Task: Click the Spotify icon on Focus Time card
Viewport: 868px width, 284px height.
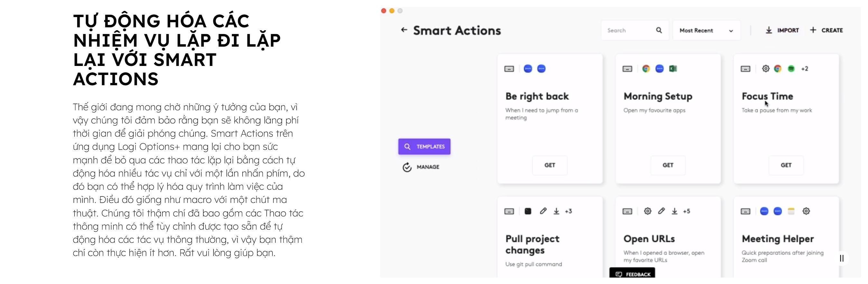Action: 791,69
